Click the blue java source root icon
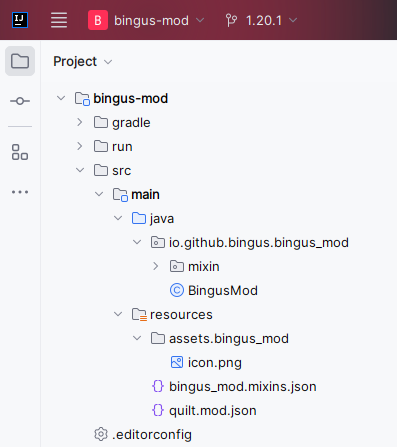This screenshot has height=447, width=397. (139, 218)
